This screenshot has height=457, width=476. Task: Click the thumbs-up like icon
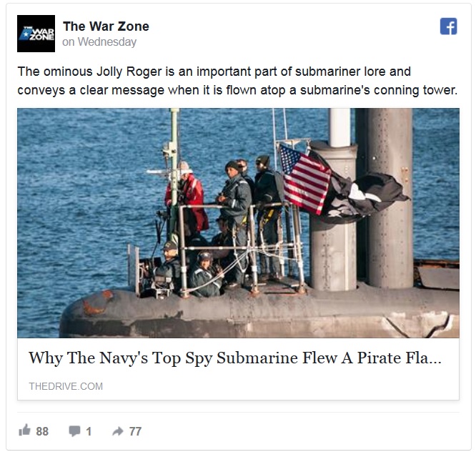[24, 431]
